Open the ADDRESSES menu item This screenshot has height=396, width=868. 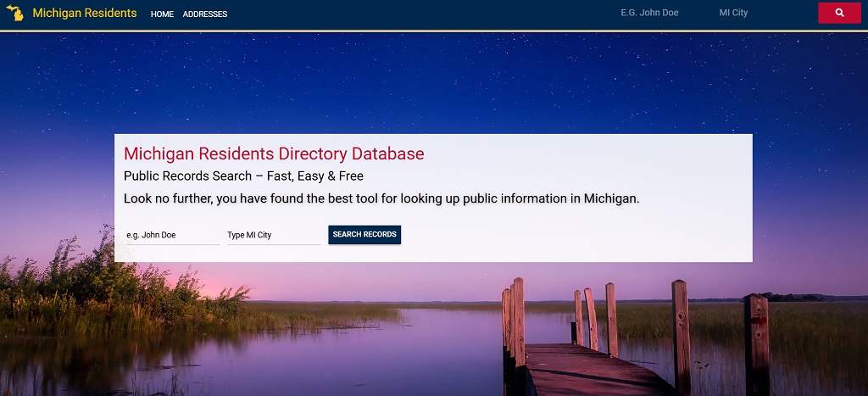click(x=205, y=14)
